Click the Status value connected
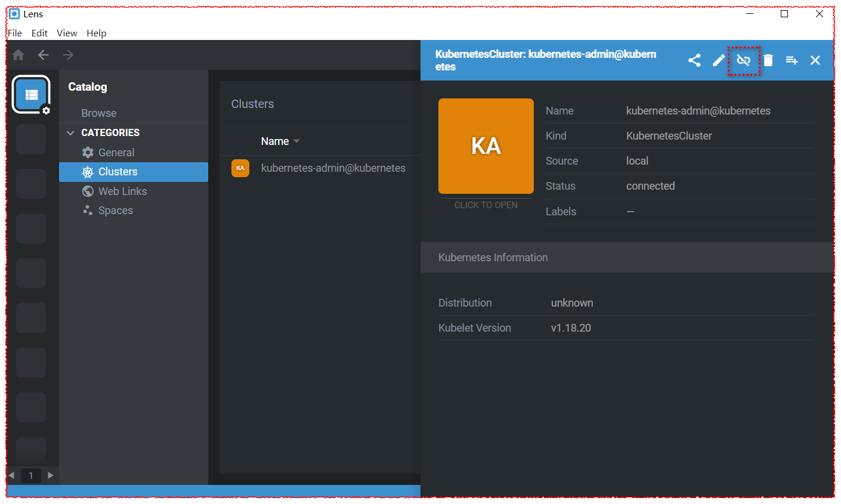The image size is (841, 504). [651, 186]
